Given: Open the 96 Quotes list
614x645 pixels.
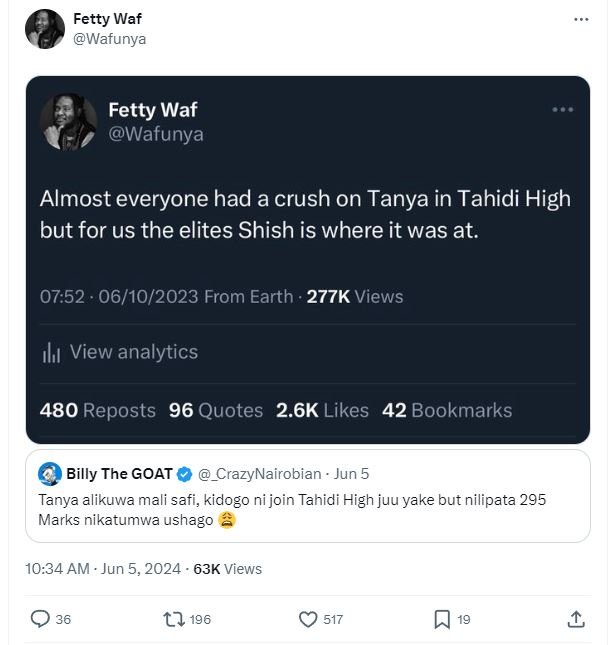Looking at the screenshot, I should coord(216,410).
